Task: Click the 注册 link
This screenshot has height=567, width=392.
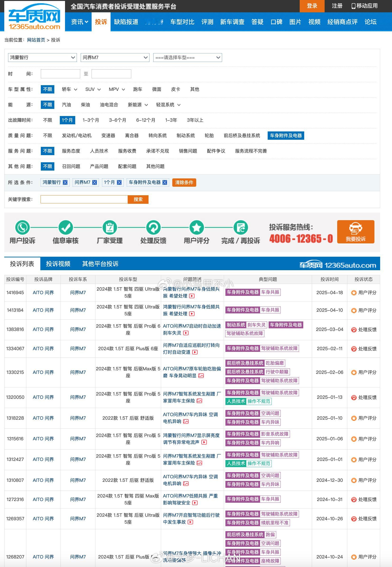Action: point(337,6)
